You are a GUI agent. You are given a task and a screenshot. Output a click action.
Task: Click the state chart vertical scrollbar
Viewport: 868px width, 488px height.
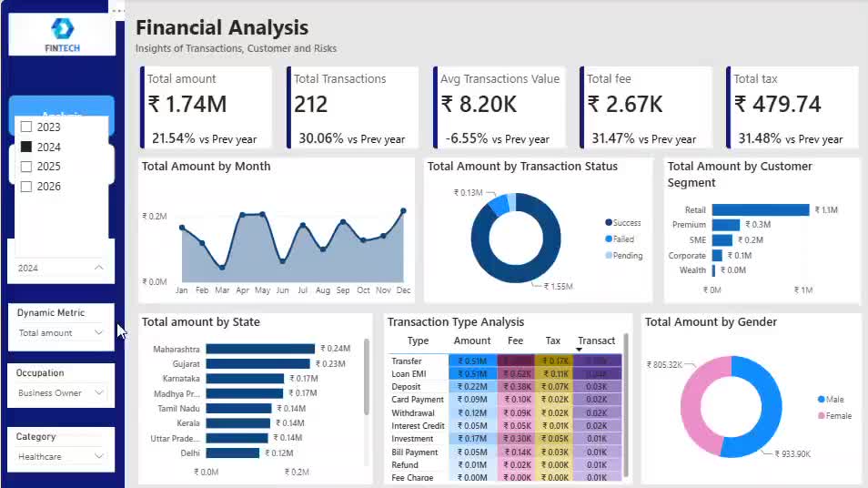click(366, 377)
